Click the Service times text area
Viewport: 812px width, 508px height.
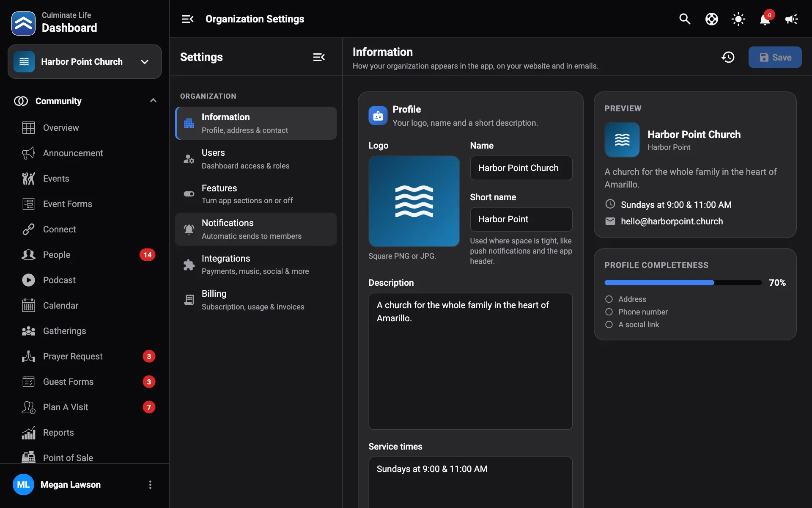pyautogui.click(x=470, y=482)
